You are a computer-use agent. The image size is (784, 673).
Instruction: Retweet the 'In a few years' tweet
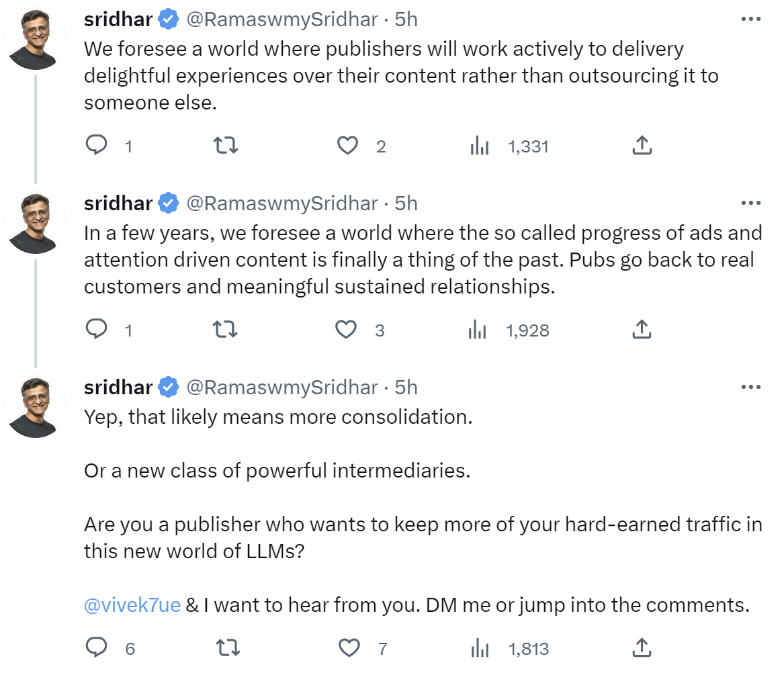click(x=225, y=329)
